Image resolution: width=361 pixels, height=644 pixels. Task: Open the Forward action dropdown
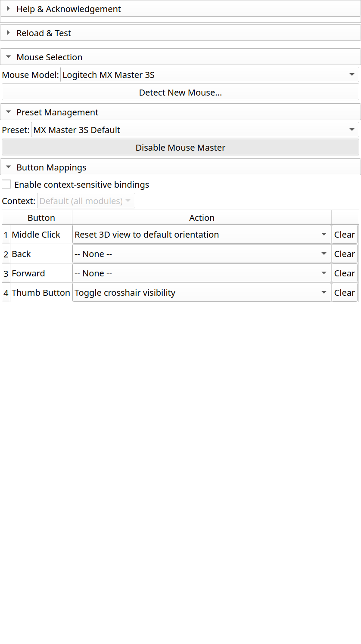coord(201,273)
